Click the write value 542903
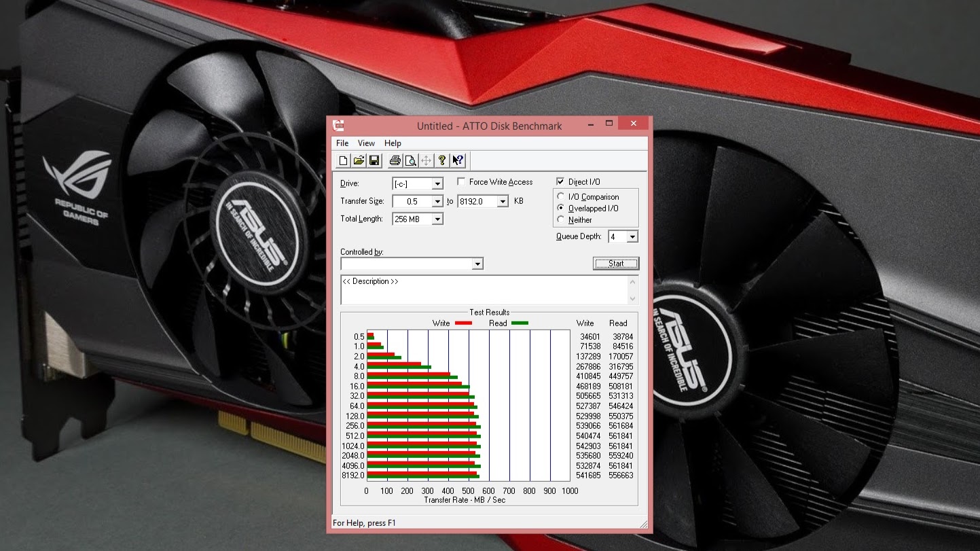This screenshot has width=980, height=551. click(588, 446)
